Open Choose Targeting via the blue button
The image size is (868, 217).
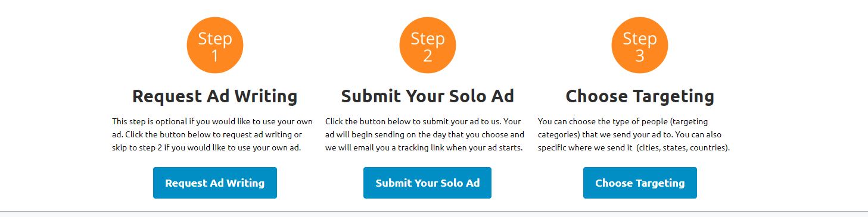tap(640, 183)
